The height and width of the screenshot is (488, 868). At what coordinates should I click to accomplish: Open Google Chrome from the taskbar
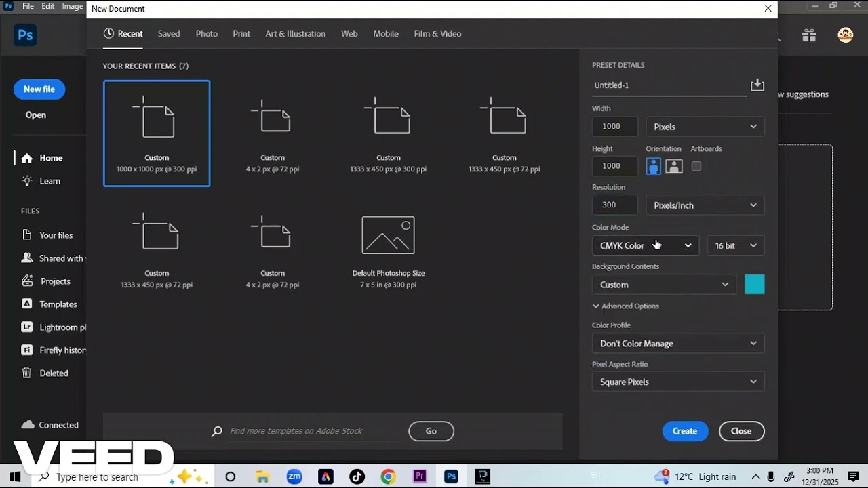click(388, 477)
